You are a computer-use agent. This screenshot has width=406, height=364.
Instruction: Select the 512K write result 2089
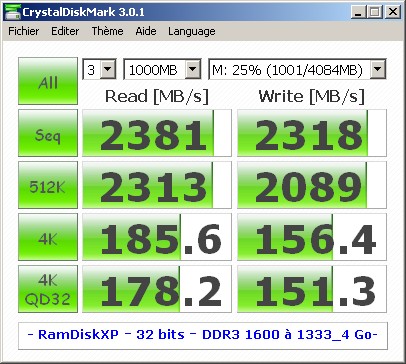tap(312, 185)
